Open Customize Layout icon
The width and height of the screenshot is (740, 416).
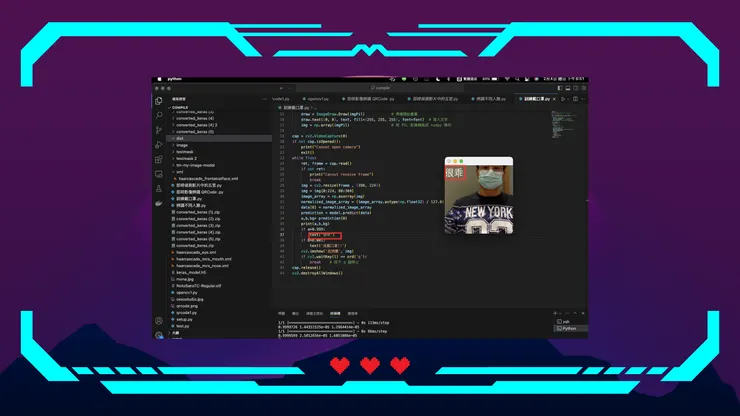tap(584, 88)
